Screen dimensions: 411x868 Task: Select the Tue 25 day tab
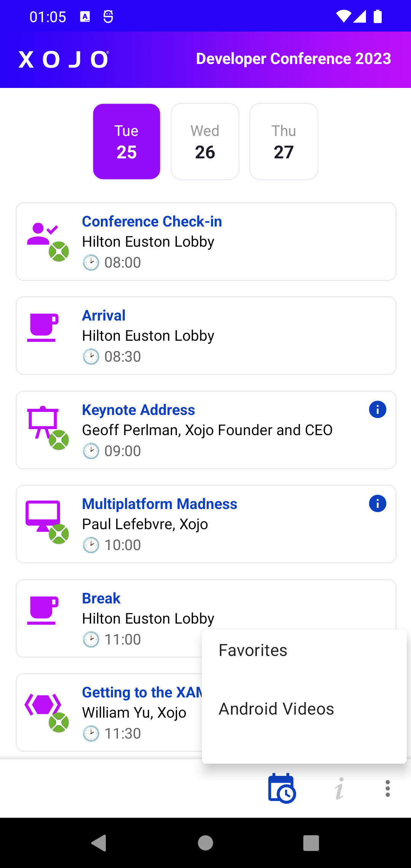pos(127,142)
